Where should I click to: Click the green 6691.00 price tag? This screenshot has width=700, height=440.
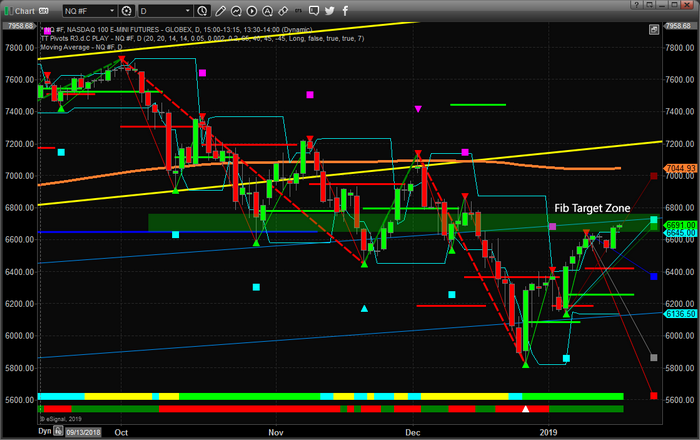click(x=680, y=225)
